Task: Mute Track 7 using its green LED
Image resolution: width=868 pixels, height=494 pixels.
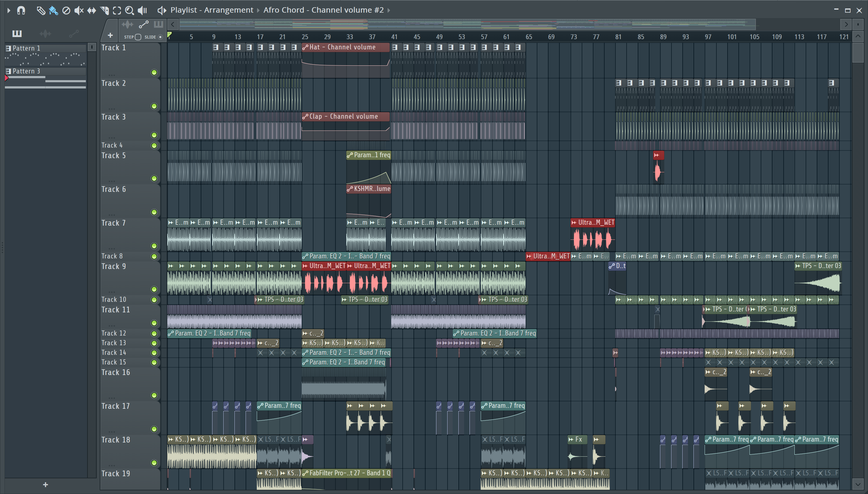Action: tap(154, 245)
